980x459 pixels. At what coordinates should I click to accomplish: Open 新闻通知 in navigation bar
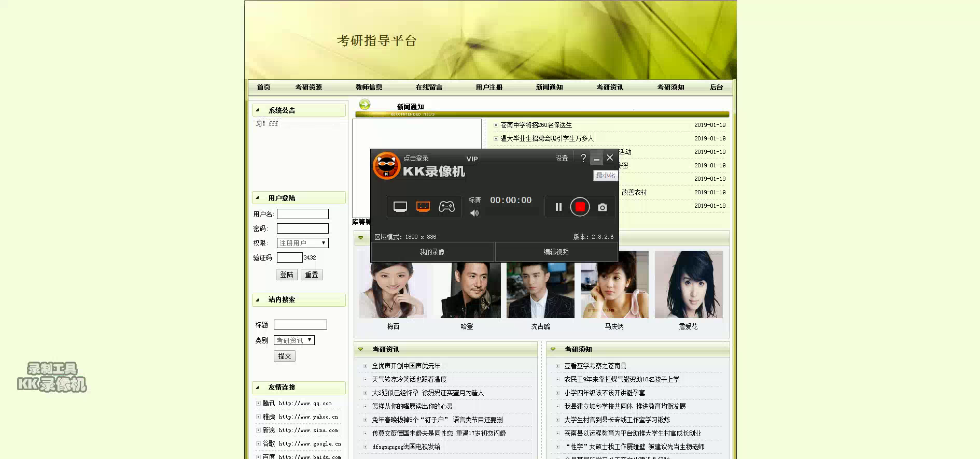549,87
